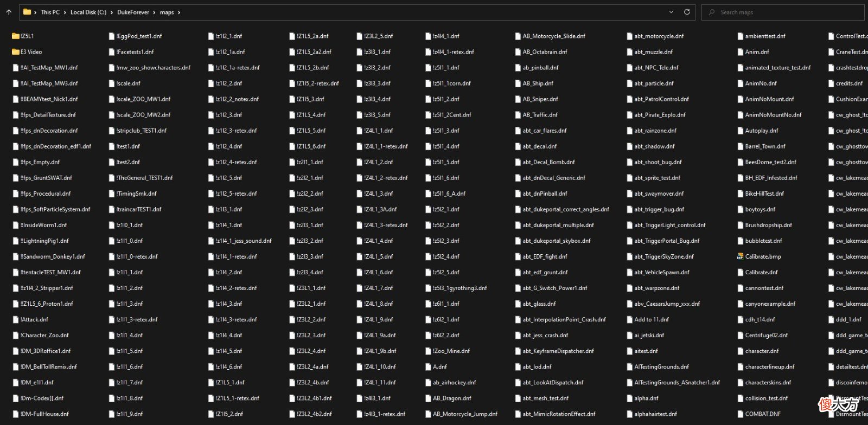The height and width of the screenshot is (425, 868).
Task: Click the file icon of COMBAT.DNF
Action: [741, 414]
